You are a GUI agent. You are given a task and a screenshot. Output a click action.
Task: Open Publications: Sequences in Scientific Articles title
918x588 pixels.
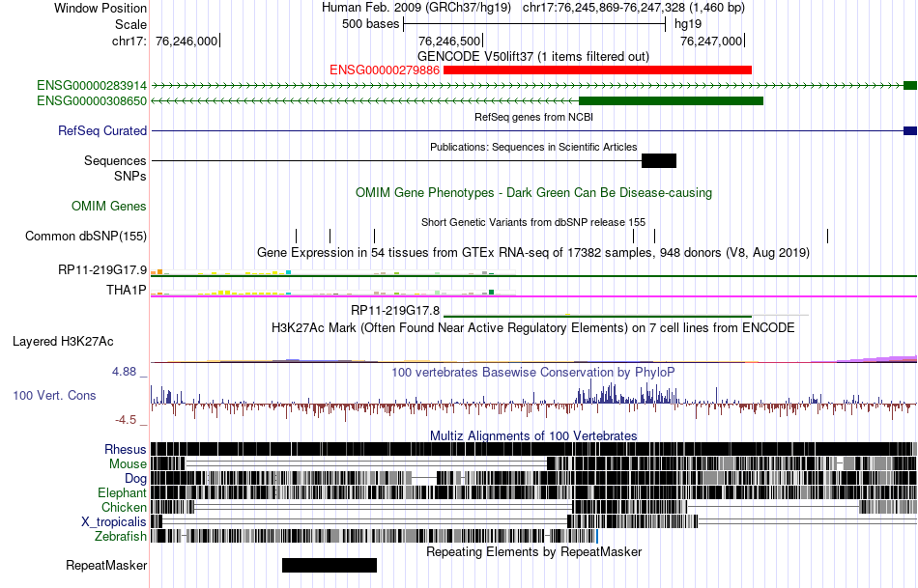pyautogui.click(x=533, y=147)
